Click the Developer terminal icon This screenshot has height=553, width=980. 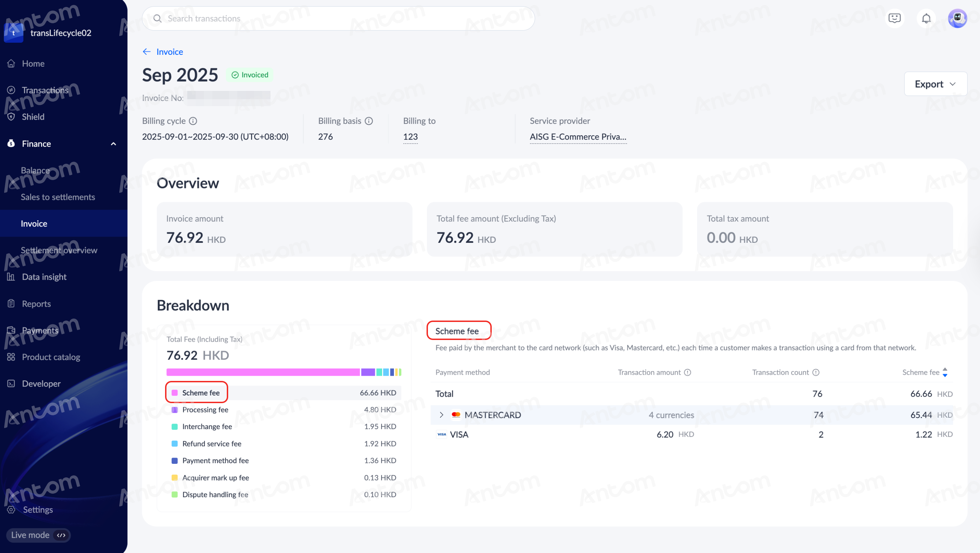pos(11,384)
